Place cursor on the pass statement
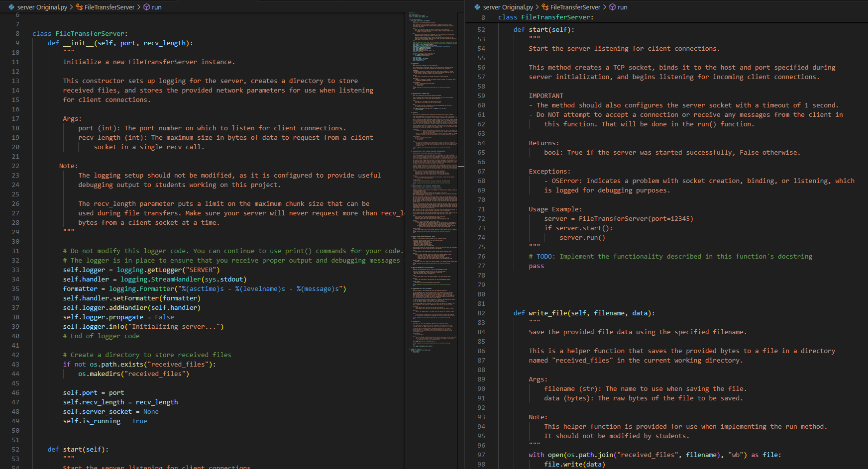This screenshot has width=868, height=469. 537,266
